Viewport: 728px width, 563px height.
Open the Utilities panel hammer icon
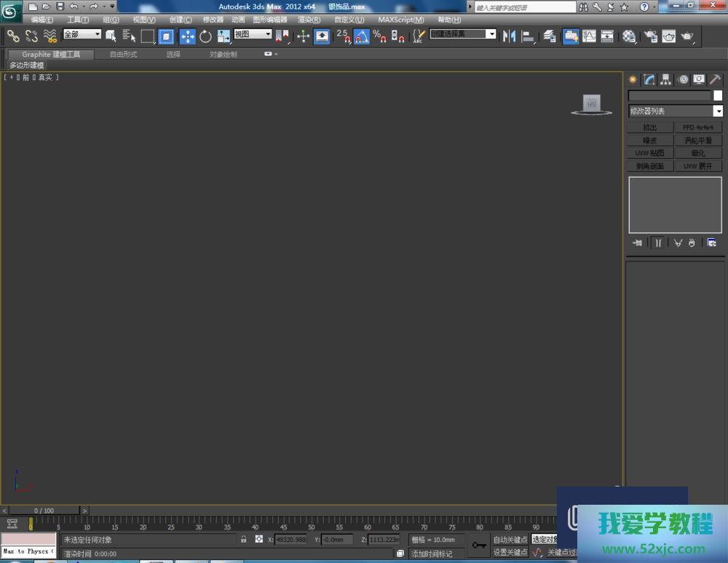tap(715, 79)
